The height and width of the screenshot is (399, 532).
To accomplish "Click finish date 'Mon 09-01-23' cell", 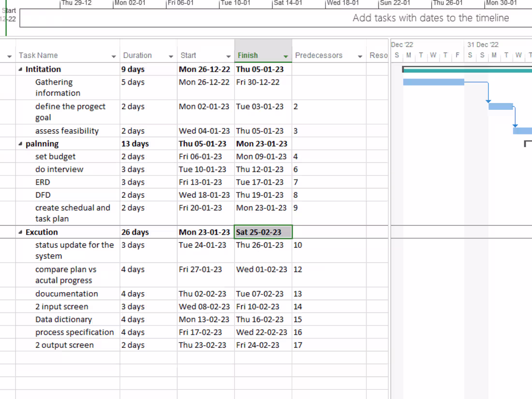I will point(263,157).
